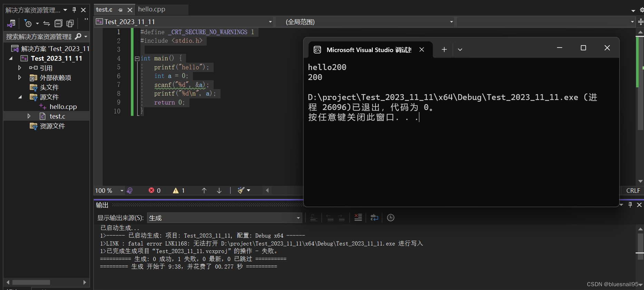This screenshot has width=644, height=290.
Task: Toggle word wrap in the output pane
Action: [x=374, y=218]
